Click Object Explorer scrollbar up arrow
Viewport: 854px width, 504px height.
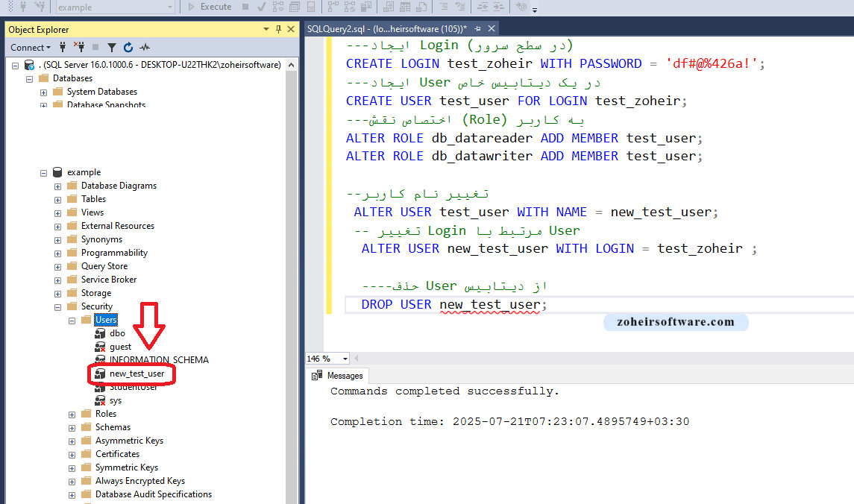(x=292, y=65)
